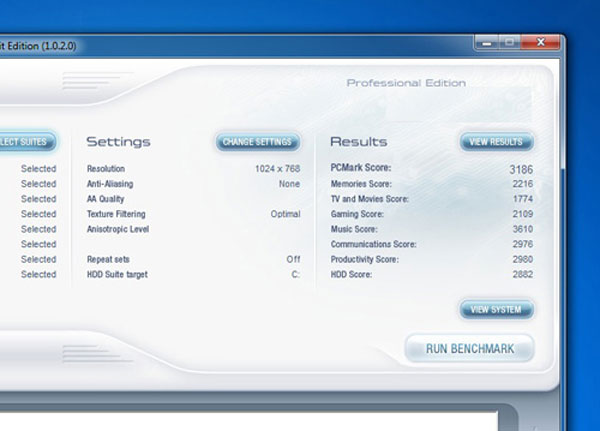Select the PCMark Score value 3186
This screenshot has width=600, height=431.
521,169
